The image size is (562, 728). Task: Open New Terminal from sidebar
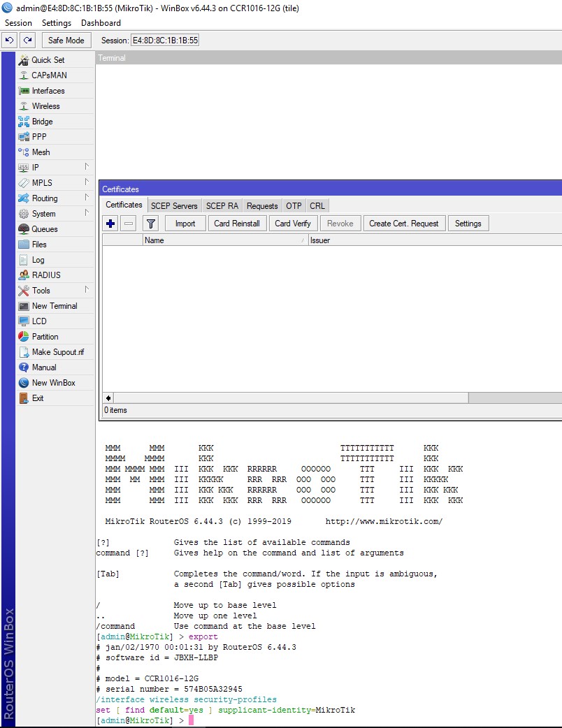tap(55, 305)
